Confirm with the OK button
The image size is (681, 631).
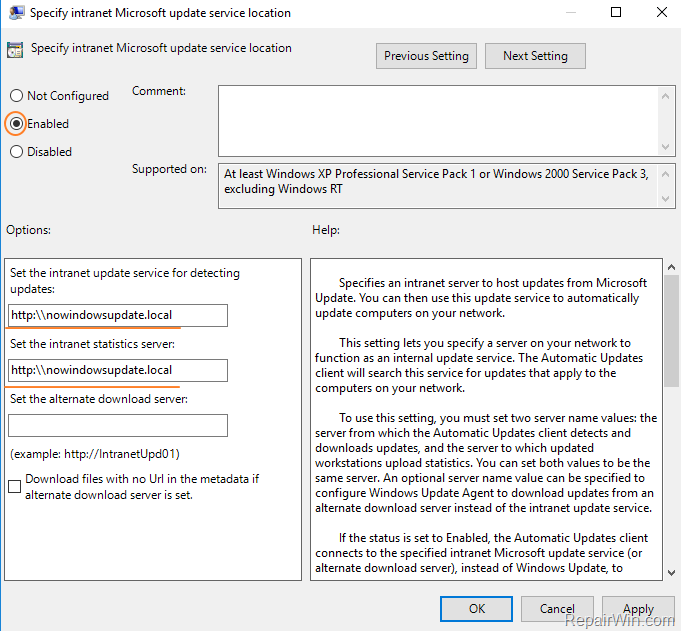click(x=476, y=609)
